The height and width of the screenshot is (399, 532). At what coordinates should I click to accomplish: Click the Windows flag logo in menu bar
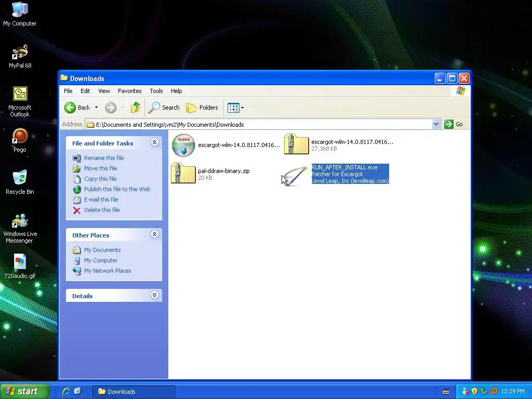point(460,91)
